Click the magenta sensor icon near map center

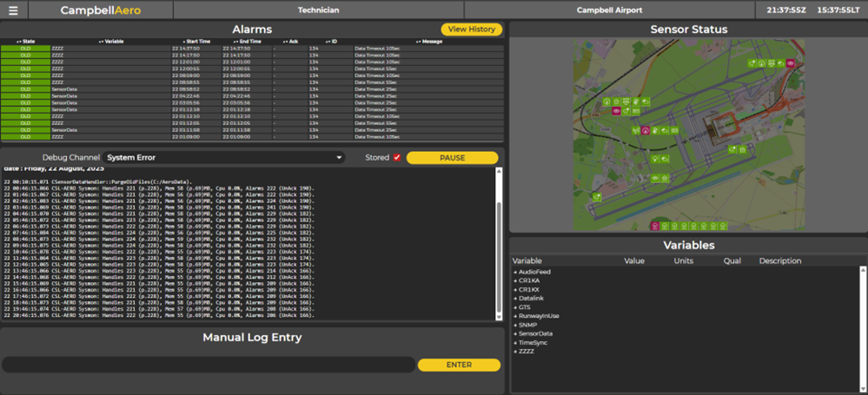pyautogui.click(x=645, y=130)
